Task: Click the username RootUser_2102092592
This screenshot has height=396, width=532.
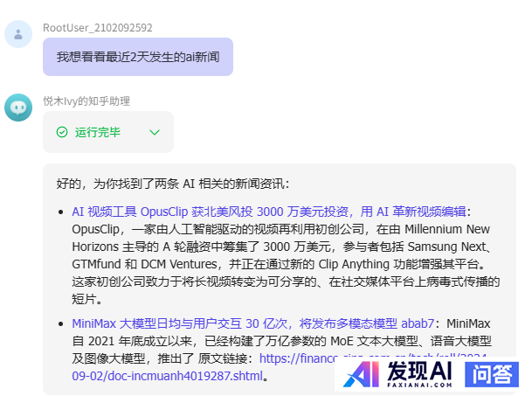Action: (97, 28)
